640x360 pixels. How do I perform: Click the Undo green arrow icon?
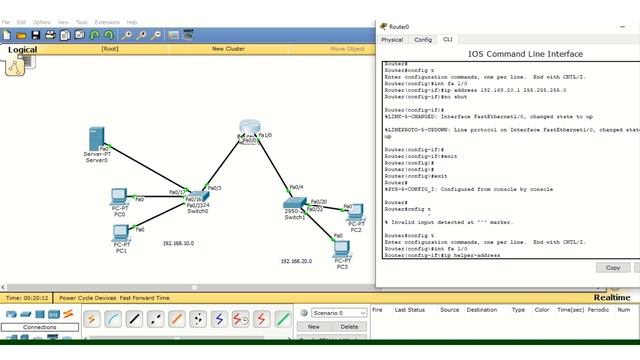point(94,36)
